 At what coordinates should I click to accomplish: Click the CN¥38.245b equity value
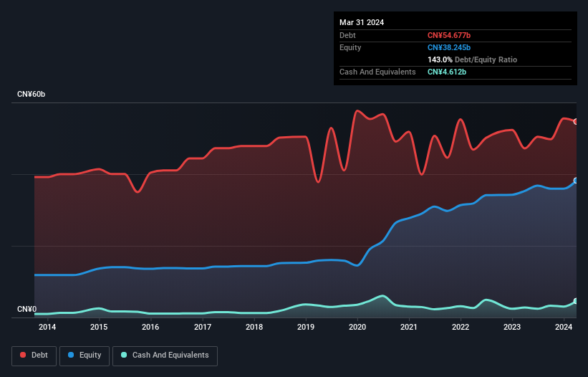coord(449,47)
